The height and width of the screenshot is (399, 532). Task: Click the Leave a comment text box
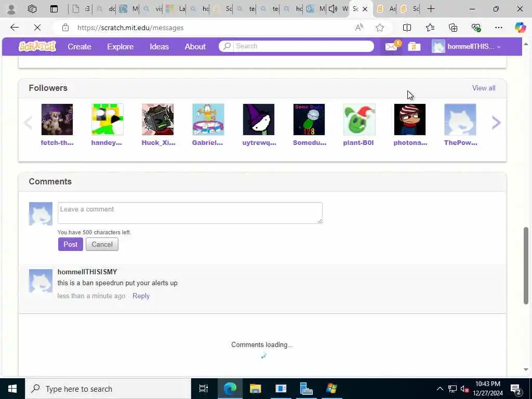point(190,213)
